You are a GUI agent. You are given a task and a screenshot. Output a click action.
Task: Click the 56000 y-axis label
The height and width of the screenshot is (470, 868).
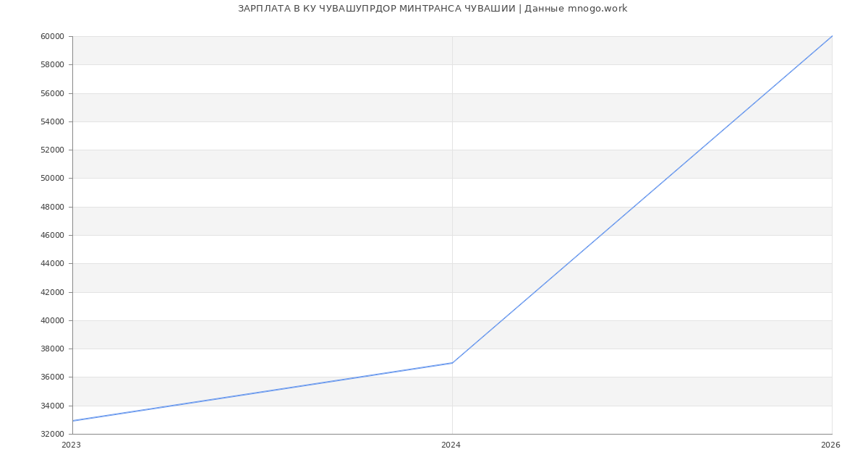(52, 93)
